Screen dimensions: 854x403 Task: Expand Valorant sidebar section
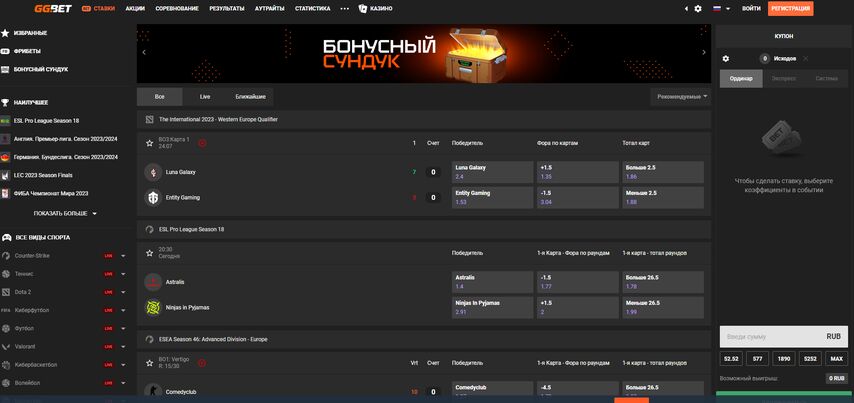[123, 346]
